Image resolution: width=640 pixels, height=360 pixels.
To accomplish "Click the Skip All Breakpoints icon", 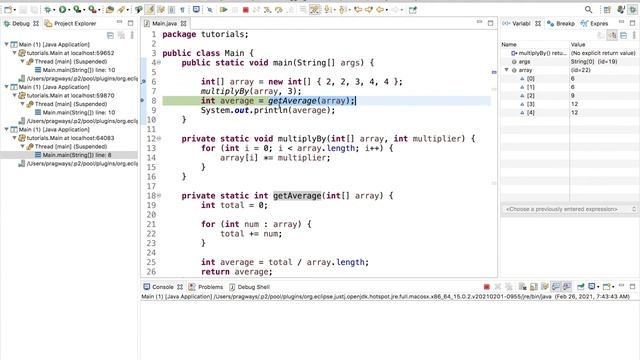I will pos(209,10).
